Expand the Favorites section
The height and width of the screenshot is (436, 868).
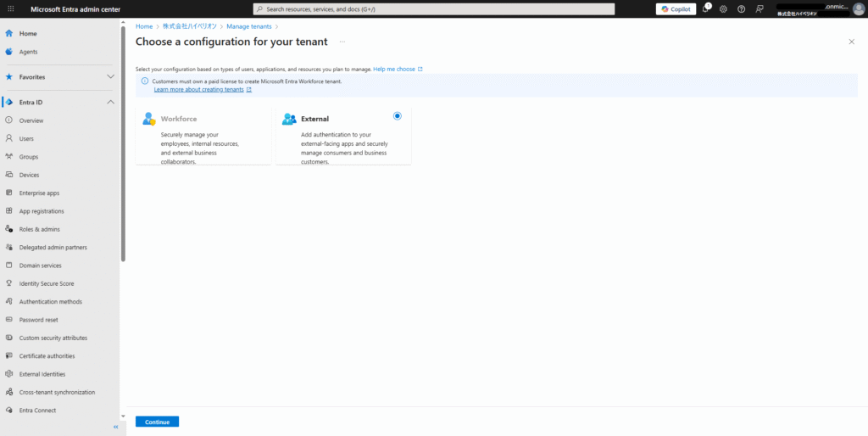(x=110, y=77)
